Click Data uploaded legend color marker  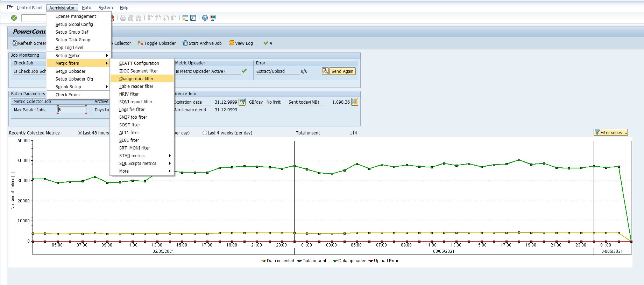pyautogui.click(x=335, y=261)
